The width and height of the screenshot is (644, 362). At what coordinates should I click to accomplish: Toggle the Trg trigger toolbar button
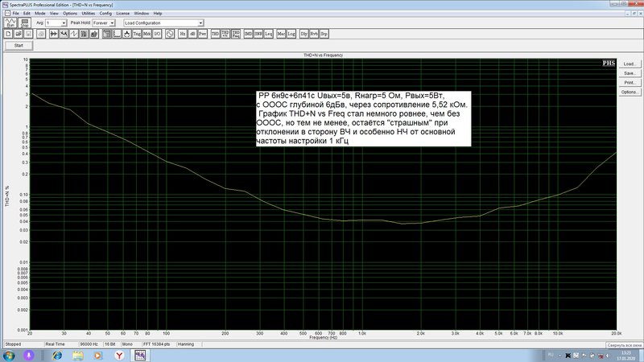(137, 34)
